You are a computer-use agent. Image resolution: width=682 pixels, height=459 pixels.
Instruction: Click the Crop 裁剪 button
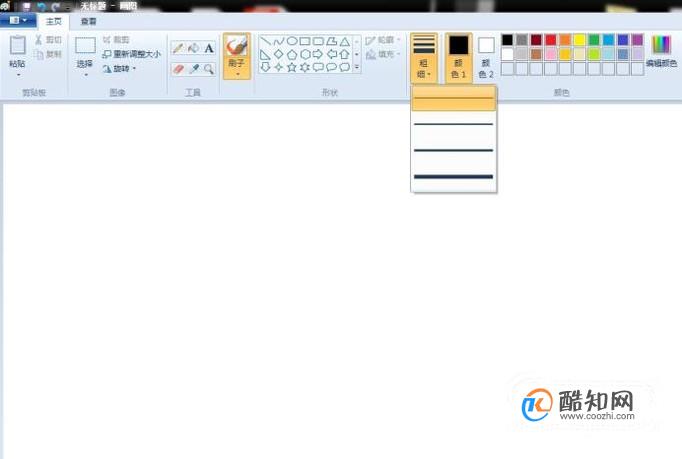click(x=116, y=40)
